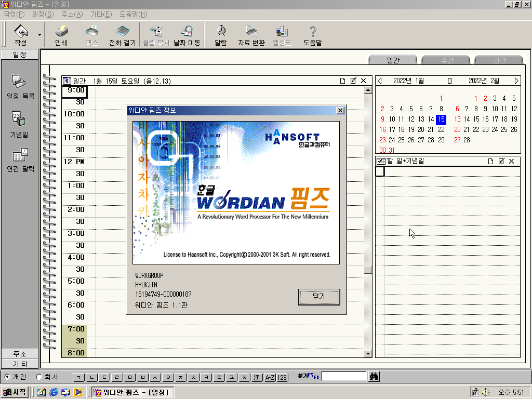Switch to the 월간 tab
Viewport: 532px width, 399px height.
click(x=499, y=60)
